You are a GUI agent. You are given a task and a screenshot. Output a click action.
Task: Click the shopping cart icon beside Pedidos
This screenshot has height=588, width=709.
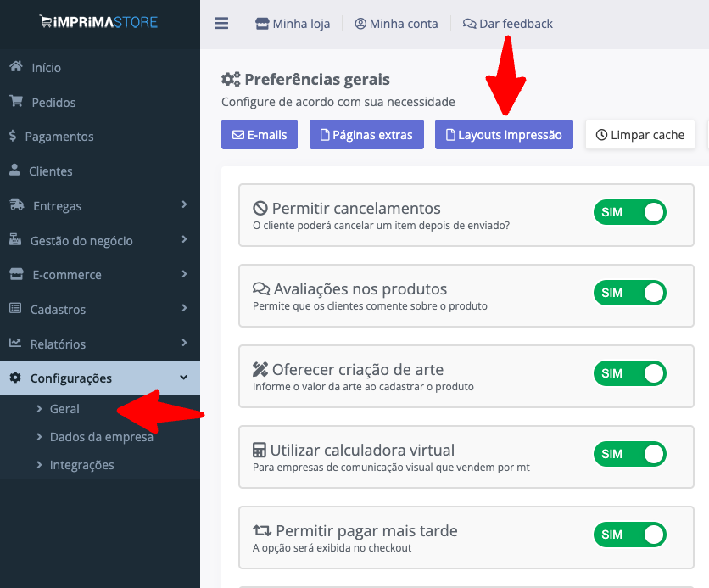tap(15, 102)
